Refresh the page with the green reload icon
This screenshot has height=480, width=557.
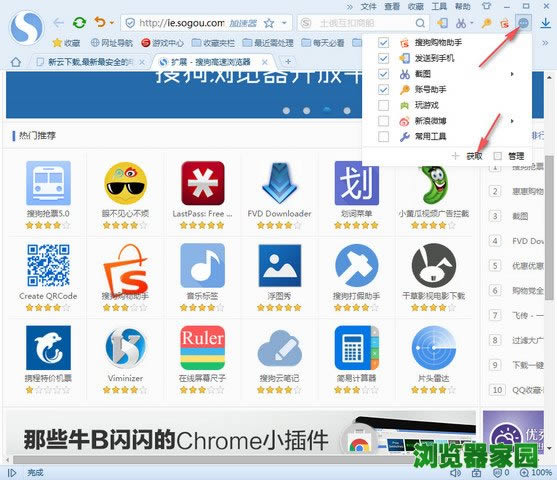pos(79,23)
